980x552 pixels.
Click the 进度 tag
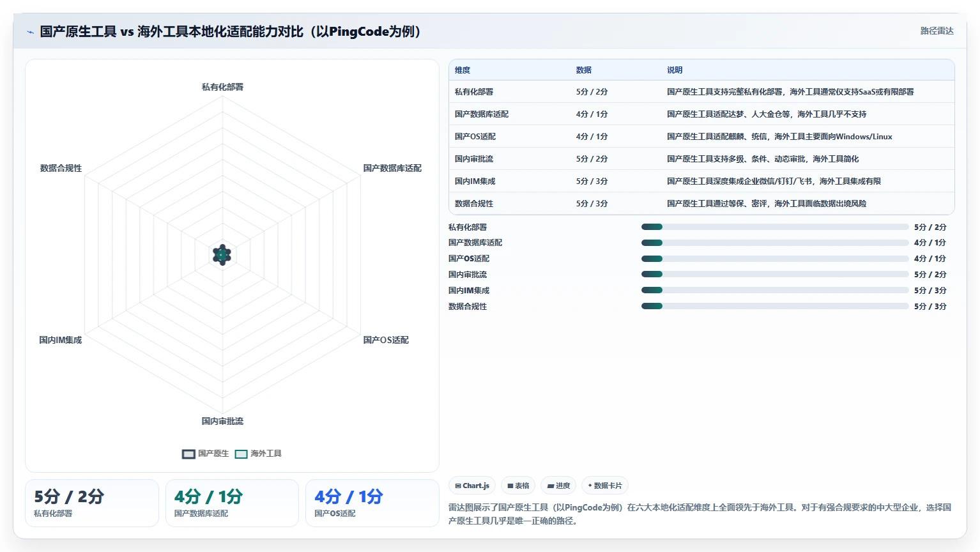558,486
